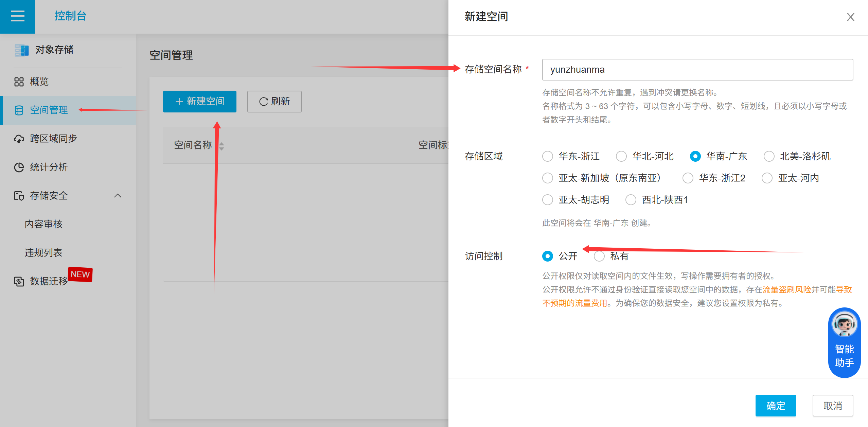Click the data migration icon
Image resolution: width=868 pixels, height=427 pixels.
pos(19,281)
